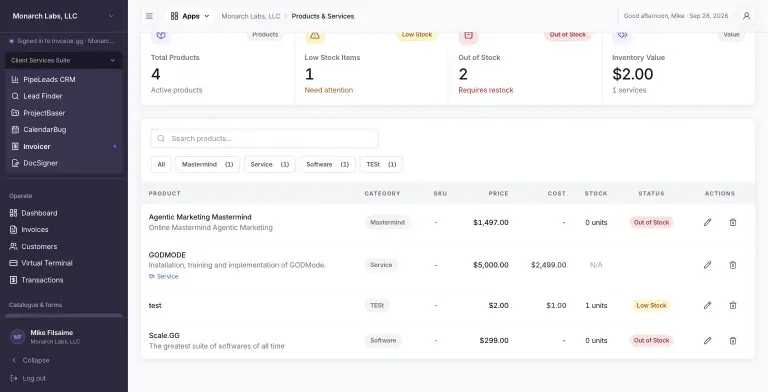Click the PRODUCT column header
Image resolution: width=768 pixels, height=392 pixels.
pyautogui.click(x=165, y=194)
